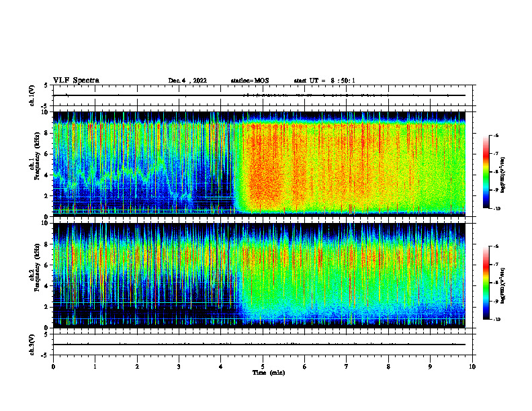Click "-8" on the ch.1 color bar
532x411 pixels.
(x=496, y=172)
